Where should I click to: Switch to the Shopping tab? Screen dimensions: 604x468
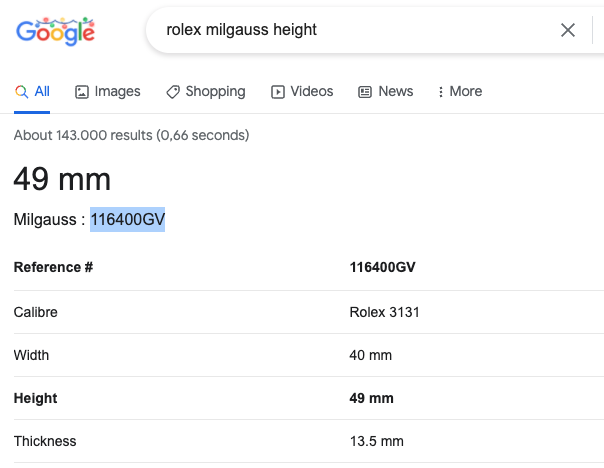(x=206, y=92)
